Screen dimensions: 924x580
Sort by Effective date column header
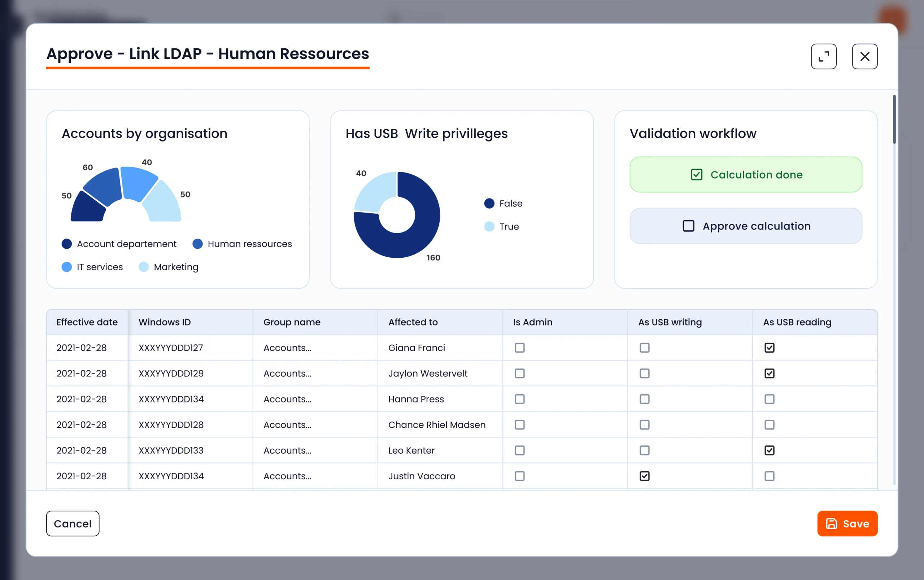[x=87, y=322]
